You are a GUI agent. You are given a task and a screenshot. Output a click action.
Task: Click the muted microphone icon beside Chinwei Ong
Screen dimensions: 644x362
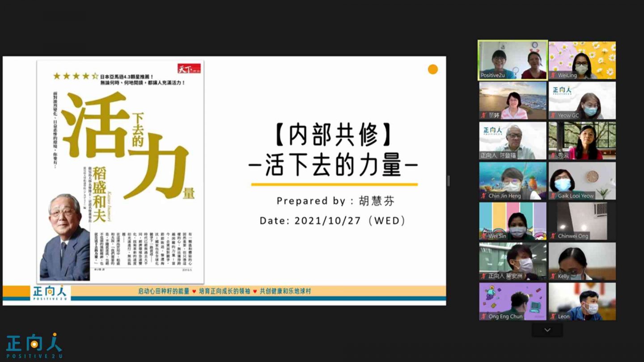click(554, 236)
